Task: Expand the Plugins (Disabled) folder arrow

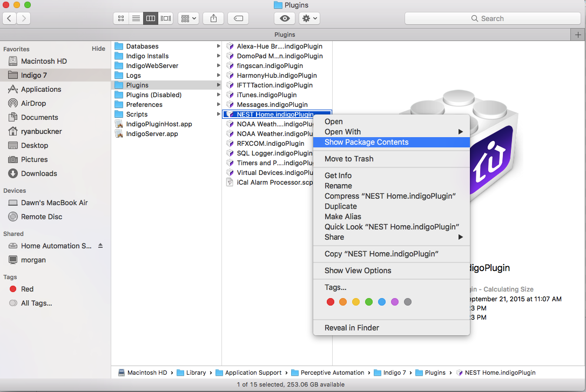Action: 218,94
